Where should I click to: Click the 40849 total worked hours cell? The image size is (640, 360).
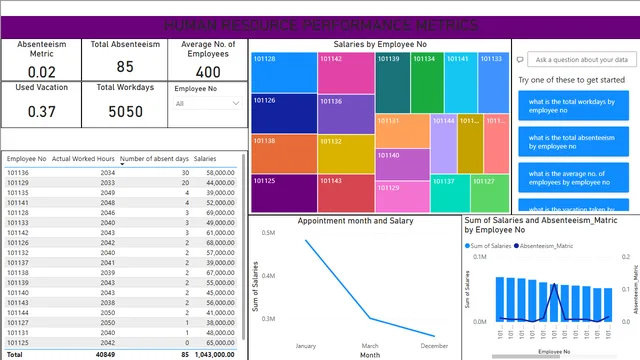(x=105, y=355)
